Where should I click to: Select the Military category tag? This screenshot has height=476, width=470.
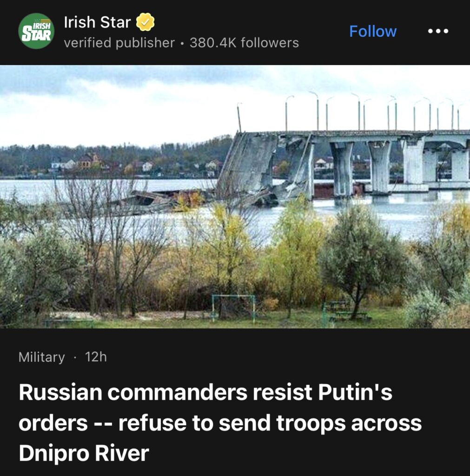41,357
